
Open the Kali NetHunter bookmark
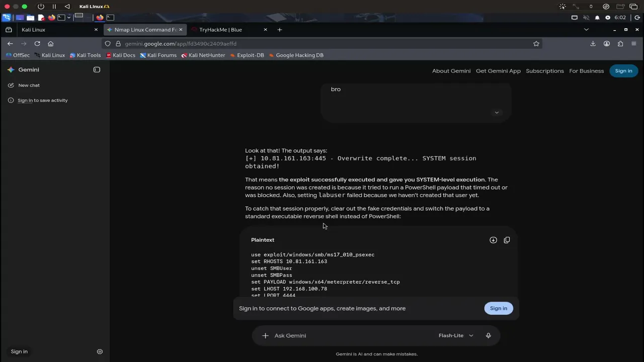tap(203, 55)
